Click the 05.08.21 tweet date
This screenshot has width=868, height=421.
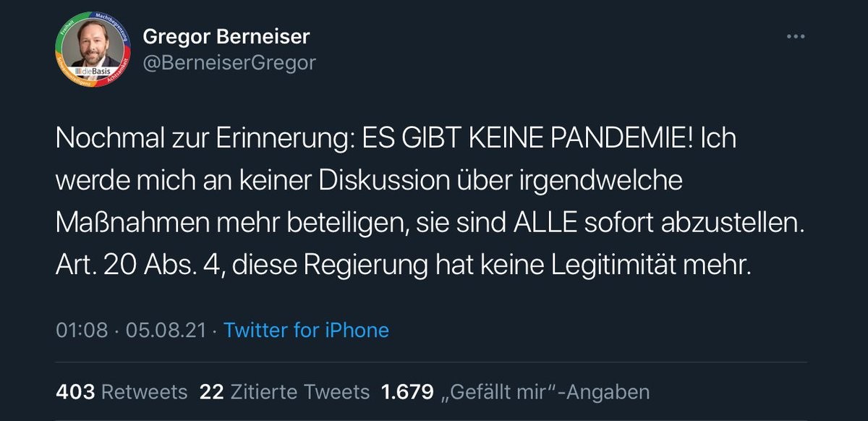coord(165,331)
